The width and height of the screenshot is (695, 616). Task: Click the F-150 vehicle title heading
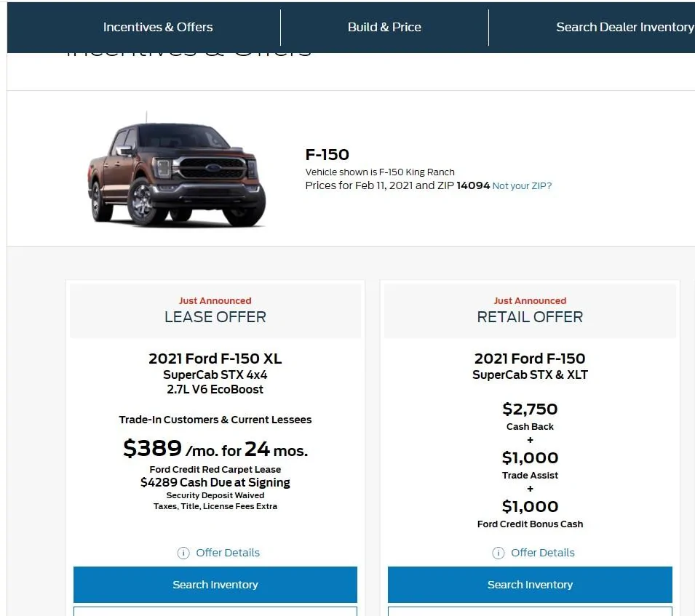tap(327, 154)
